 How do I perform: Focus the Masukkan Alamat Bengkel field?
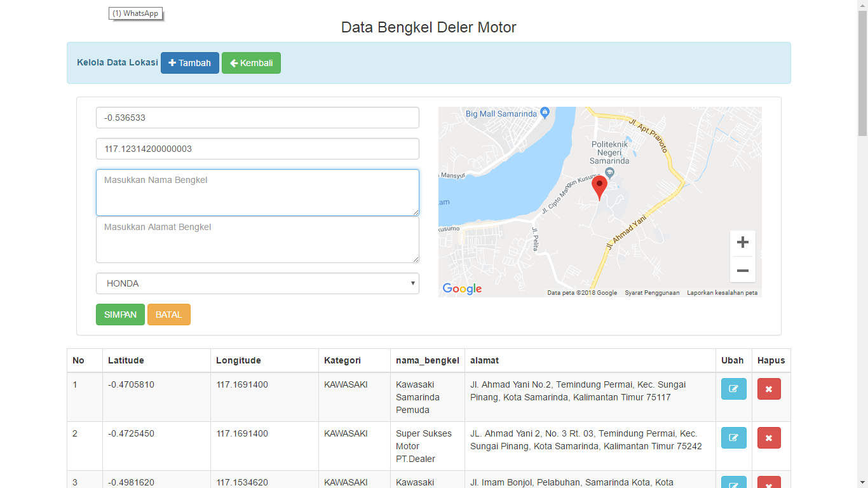(x=257, y=240)
